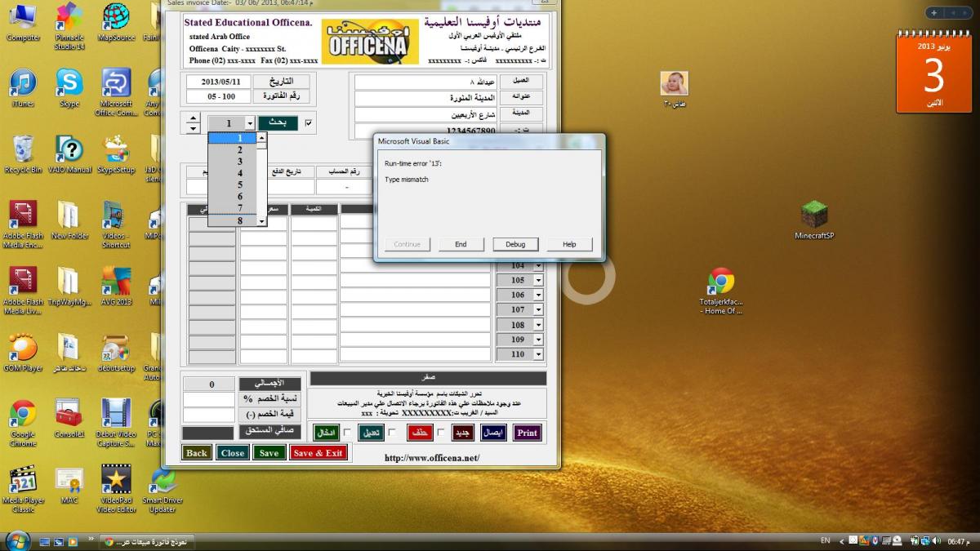Open the item 110 dropdown arrow
This screenshot has height=551, width=980.
(538, 354)
